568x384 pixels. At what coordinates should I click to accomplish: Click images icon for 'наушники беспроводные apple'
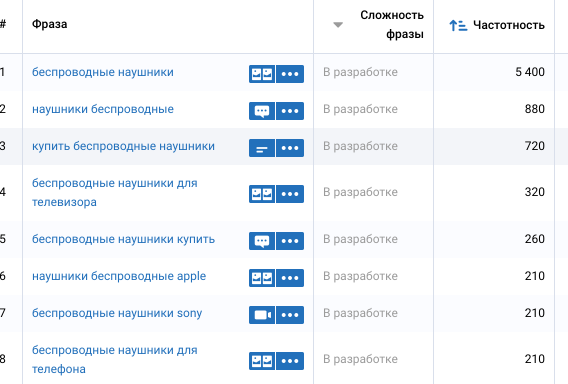262,278
